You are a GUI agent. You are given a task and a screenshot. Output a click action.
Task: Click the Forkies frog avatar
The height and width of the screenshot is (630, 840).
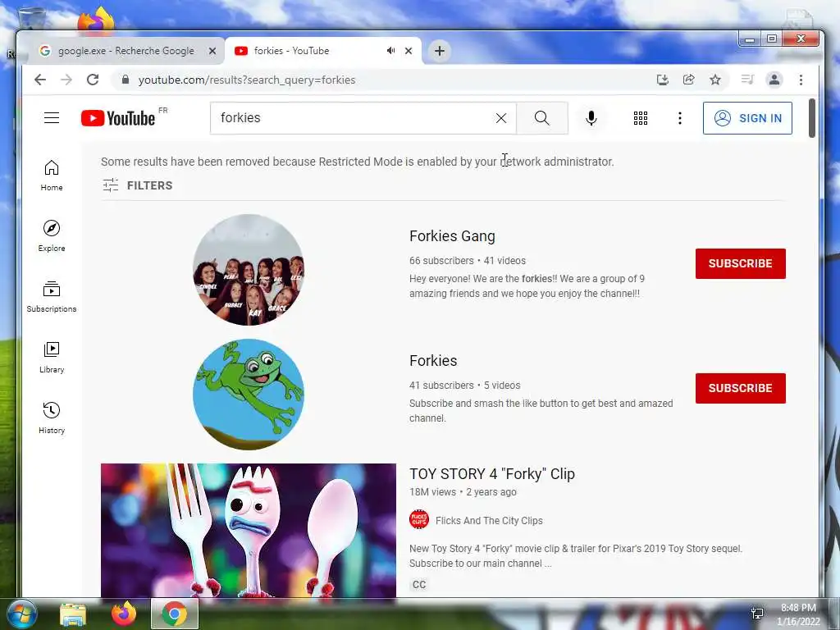point(249,395)
